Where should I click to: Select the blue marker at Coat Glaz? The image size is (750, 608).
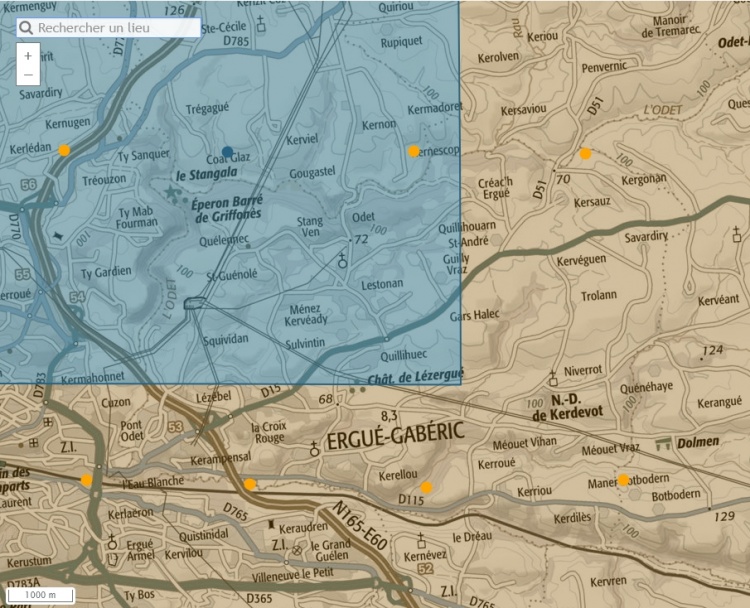pos(228,152)
